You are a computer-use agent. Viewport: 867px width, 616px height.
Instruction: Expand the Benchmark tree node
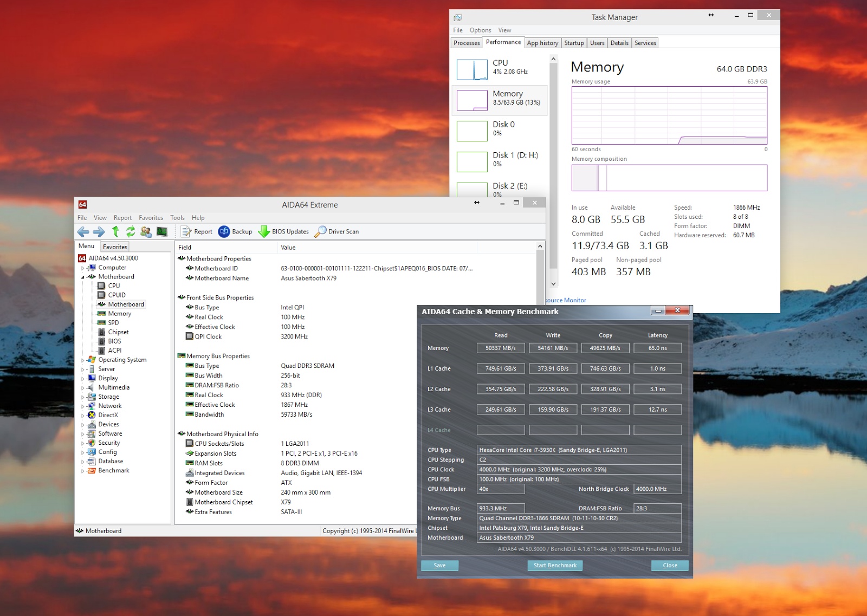pos(83,471)
